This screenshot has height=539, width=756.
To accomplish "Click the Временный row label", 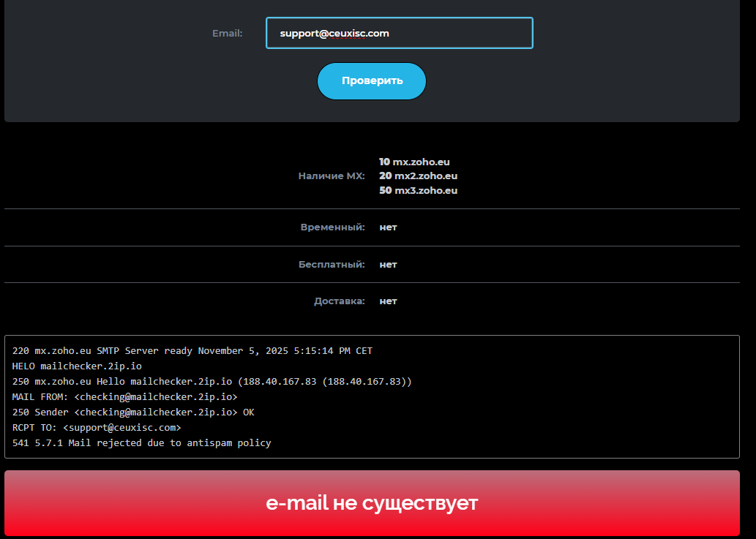I will pyautogui.click(x=332, y=227).
